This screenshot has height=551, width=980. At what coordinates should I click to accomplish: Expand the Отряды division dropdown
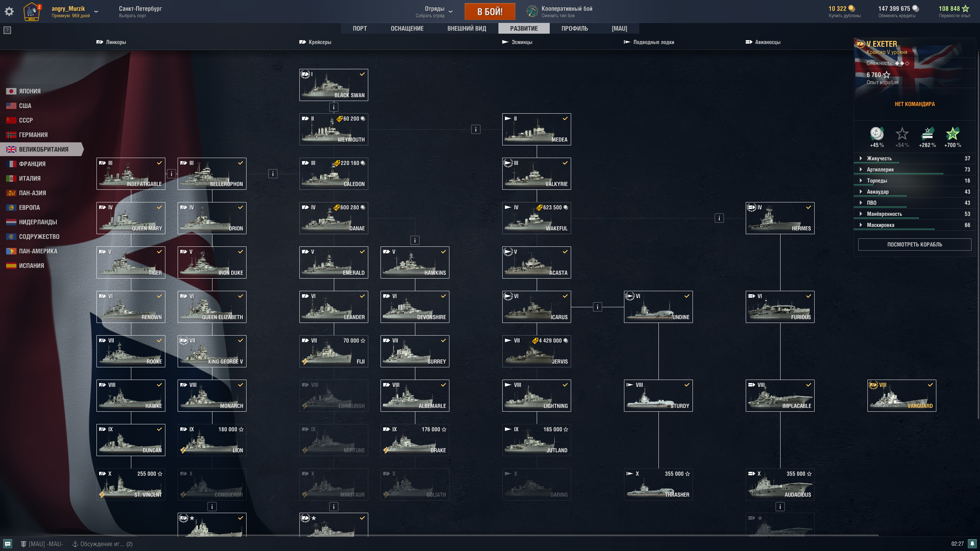tap(451, 11)
